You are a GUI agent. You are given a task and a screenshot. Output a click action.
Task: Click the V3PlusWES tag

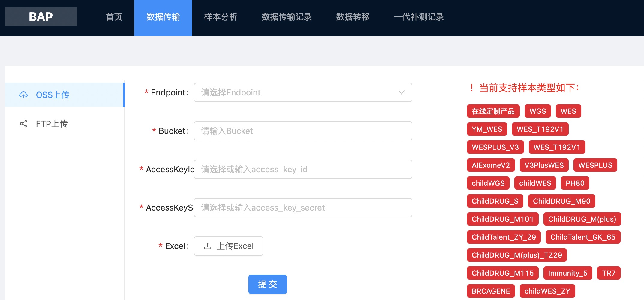(x=544, y=165)
